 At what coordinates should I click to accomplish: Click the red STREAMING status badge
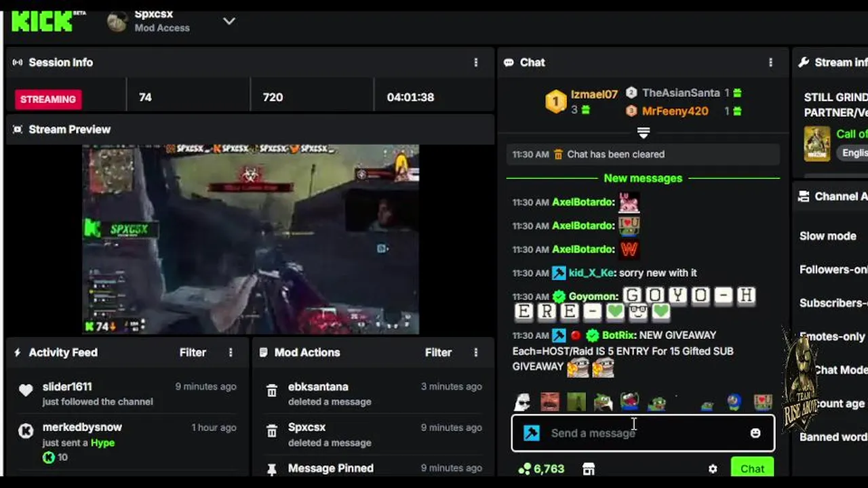[48, 99]
